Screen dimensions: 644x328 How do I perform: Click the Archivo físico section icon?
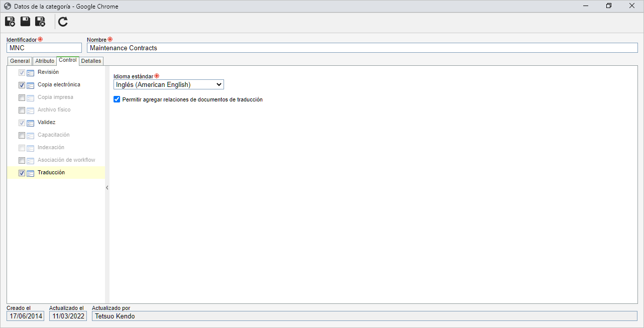[30, 110]
